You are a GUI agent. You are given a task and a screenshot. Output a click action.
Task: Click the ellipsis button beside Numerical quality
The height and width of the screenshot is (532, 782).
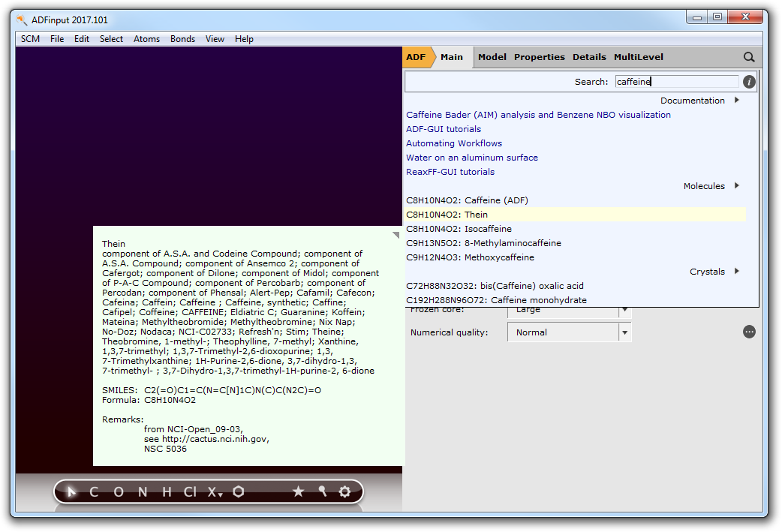pos(748,332)
